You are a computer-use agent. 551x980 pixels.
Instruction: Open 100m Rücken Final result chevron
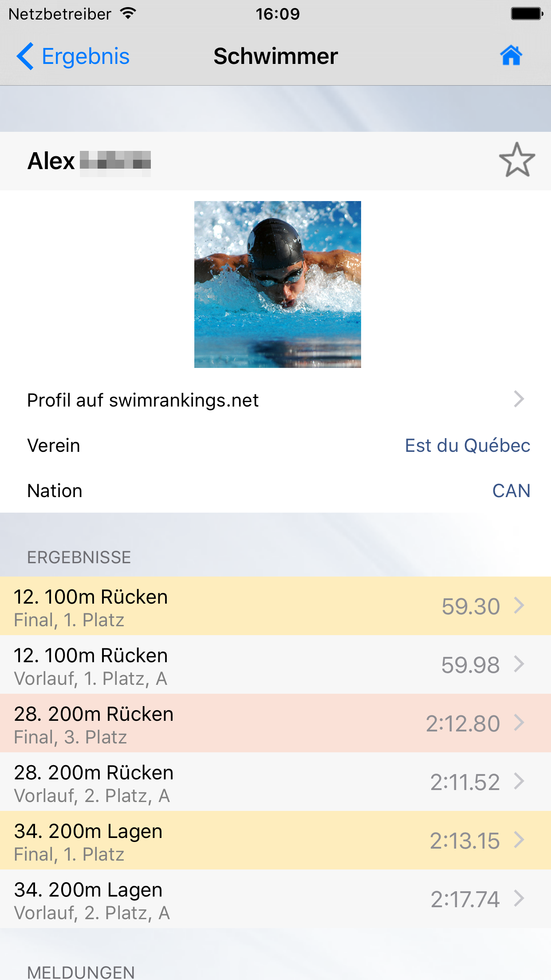(x=519, y=605)
